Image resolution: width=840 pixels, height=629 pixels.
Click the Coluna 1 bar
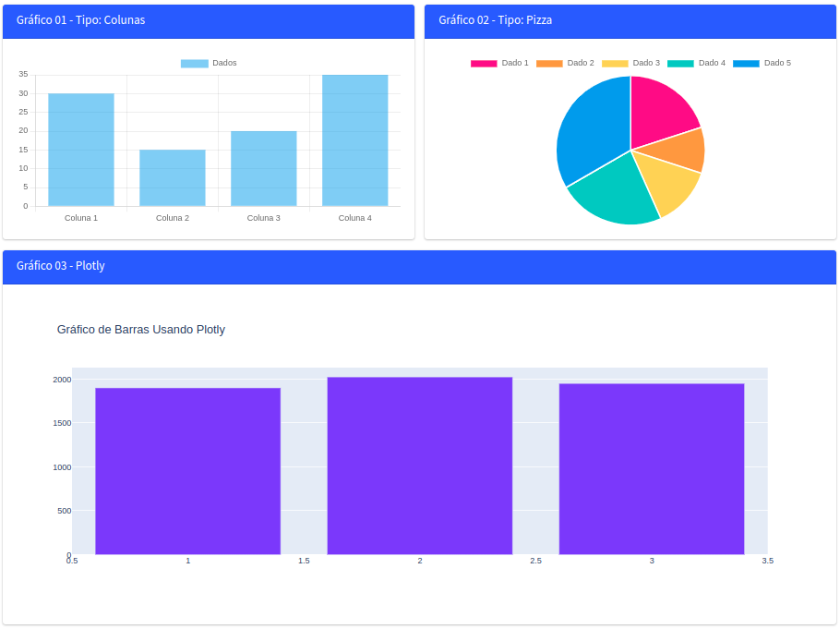pos(81,150)
